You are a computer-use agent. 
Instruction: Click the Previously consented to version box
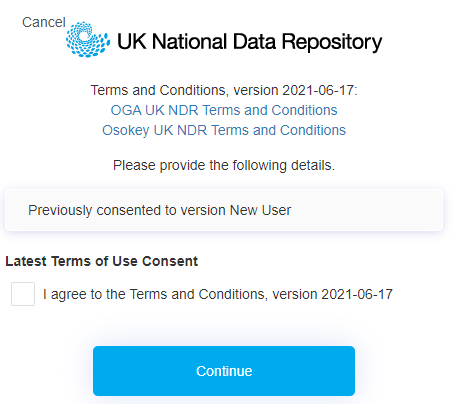(x=224, y=210)
